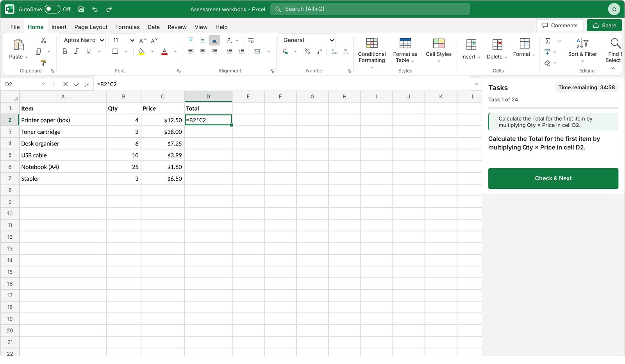
Task: Apply borders using the Borders icon
Action: tap(115, 51)
